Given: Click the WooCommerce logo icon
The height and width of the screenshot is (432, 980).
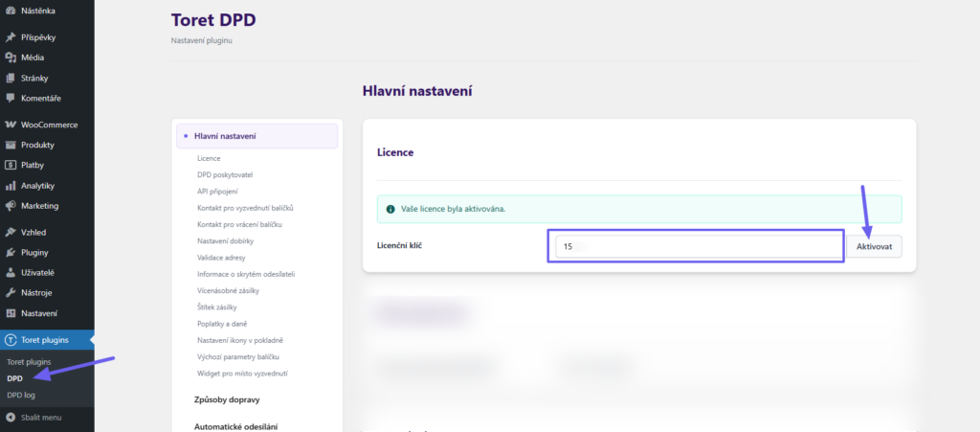Looking at the screenshot, I should click(x=10, y=125).
